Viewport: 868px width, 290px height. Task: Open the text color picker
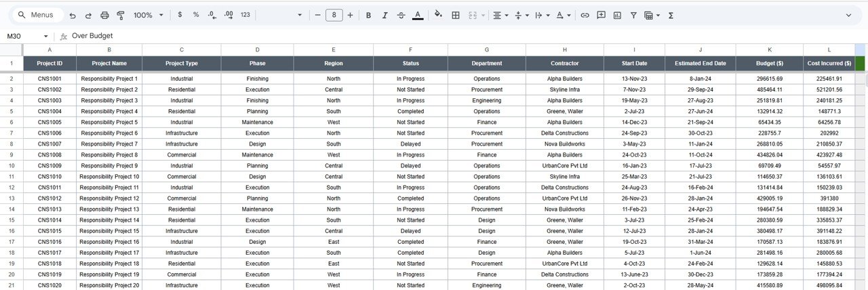[x=418, y=15]
